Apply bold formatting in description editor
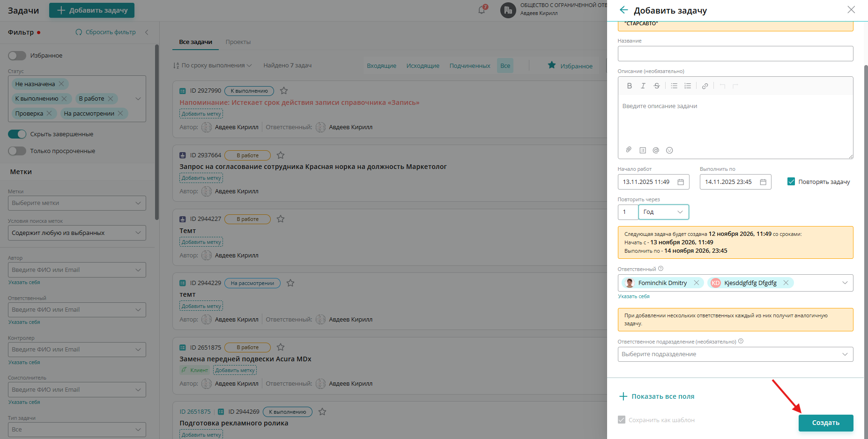Screen dimensions: 868x439 (x=629, y=86)
